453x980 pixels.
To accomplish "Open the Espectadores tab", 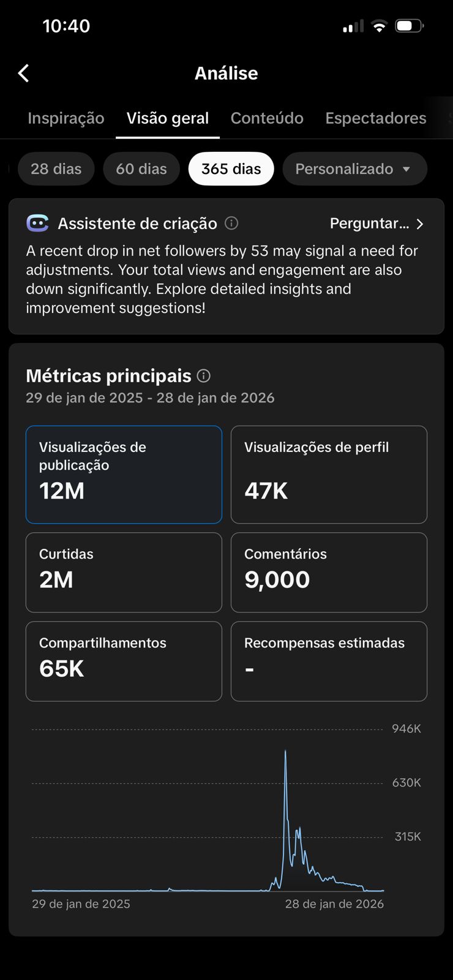I will point(375,118).
